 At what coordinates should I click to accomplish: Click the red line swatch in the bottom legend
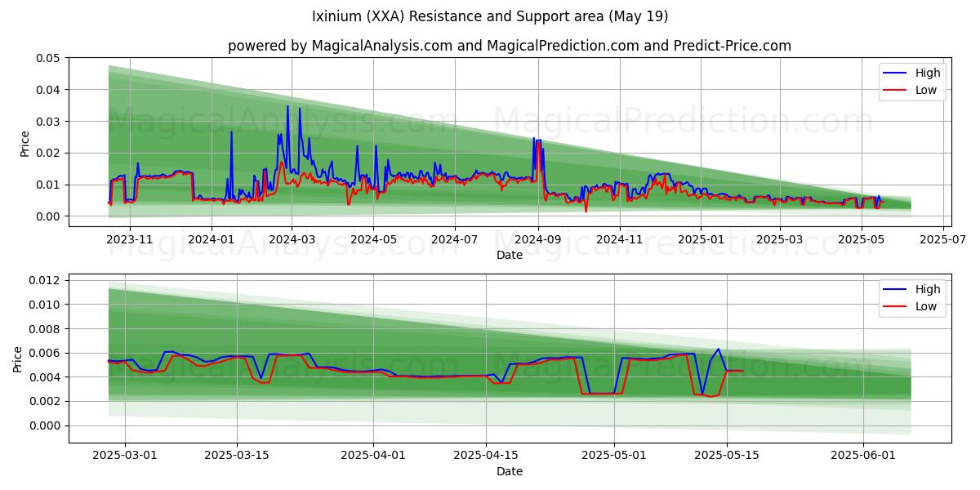tap(896, 307)
